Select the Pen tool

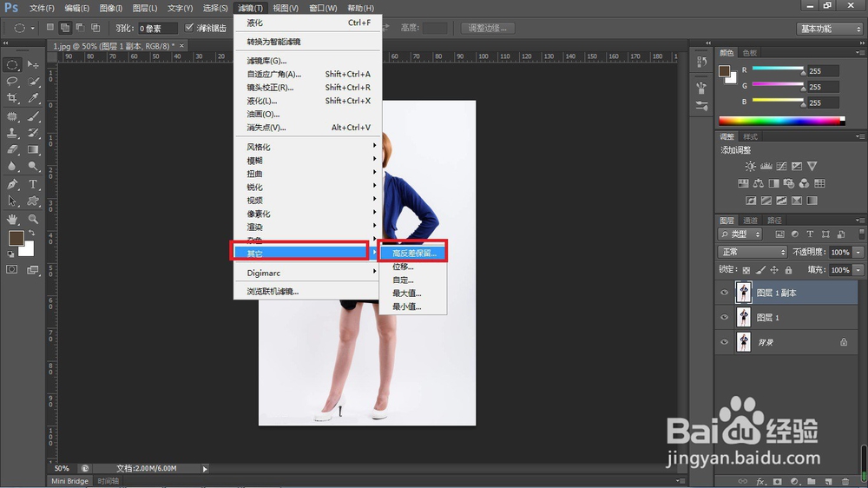pyautogui.click(x=12, y=184)
